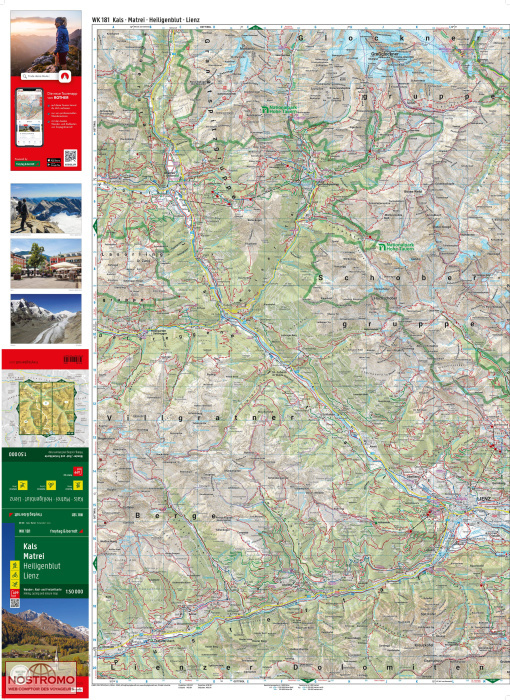Click the search magnifier in the tour search bar
The image size is (510, 700).
tap(25, 77)
